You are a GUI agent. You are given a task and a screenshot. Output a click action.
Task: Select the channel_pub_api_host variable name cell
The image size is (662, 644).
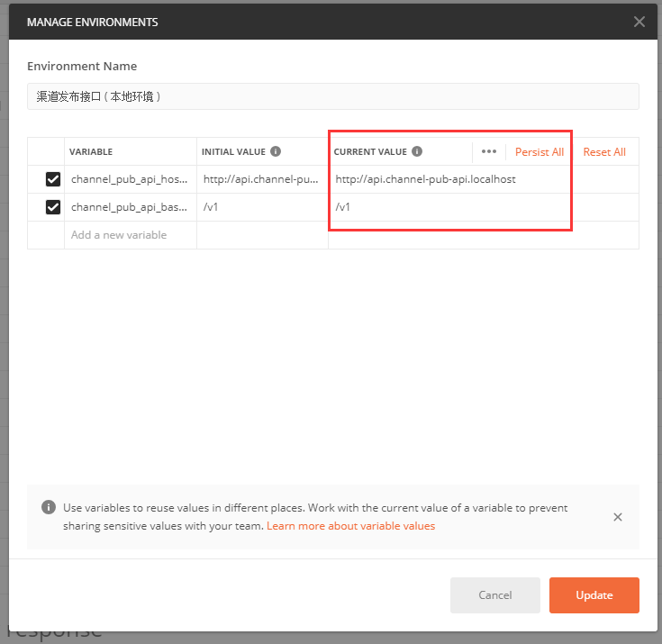click(x=130, y=179)
